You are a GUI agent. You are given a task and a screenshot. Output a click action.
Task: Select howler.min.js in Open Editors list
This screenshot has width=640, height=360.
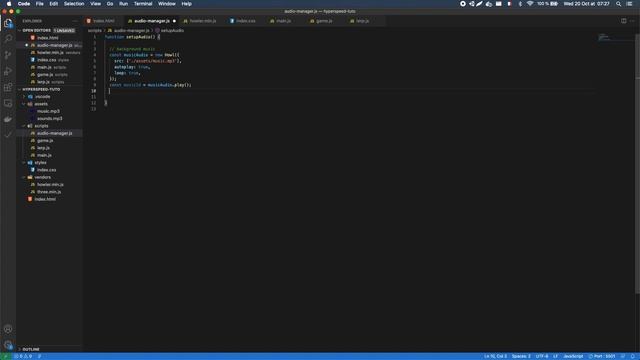(x=50, y=53)
